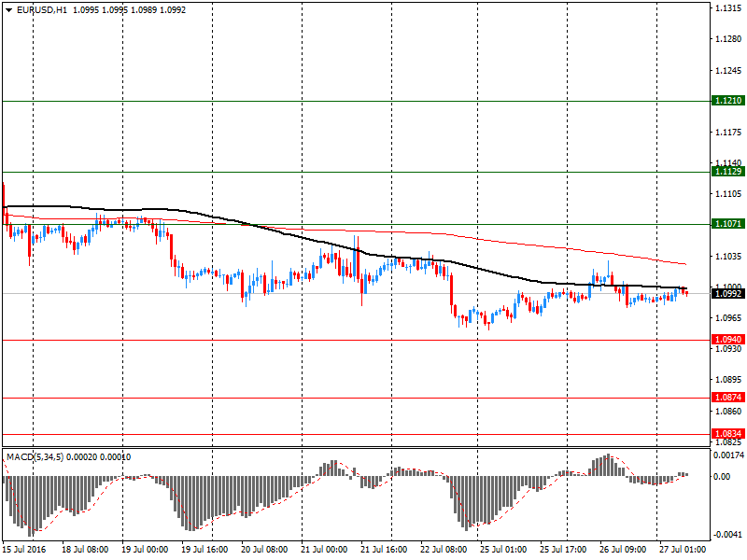
Task: Click the 26 Jul 09:00 time axis label
Action: coord(623,550)
